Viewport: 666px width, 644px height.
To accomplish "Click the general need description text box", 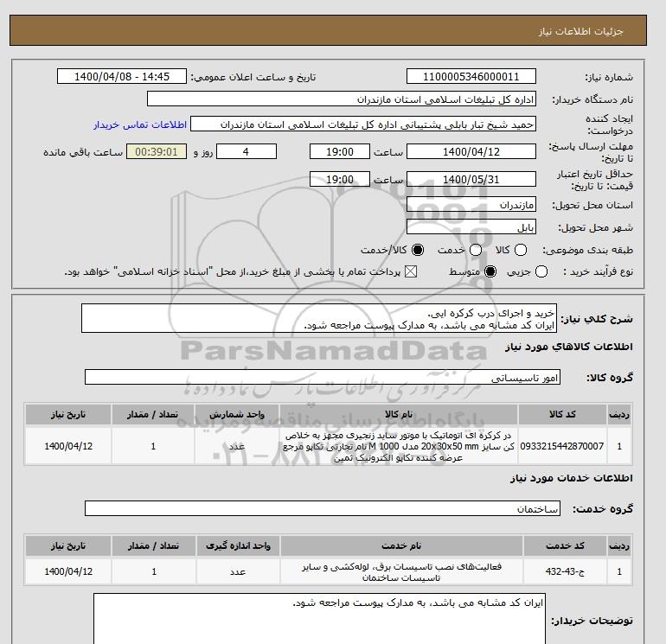I will point(319,318).
